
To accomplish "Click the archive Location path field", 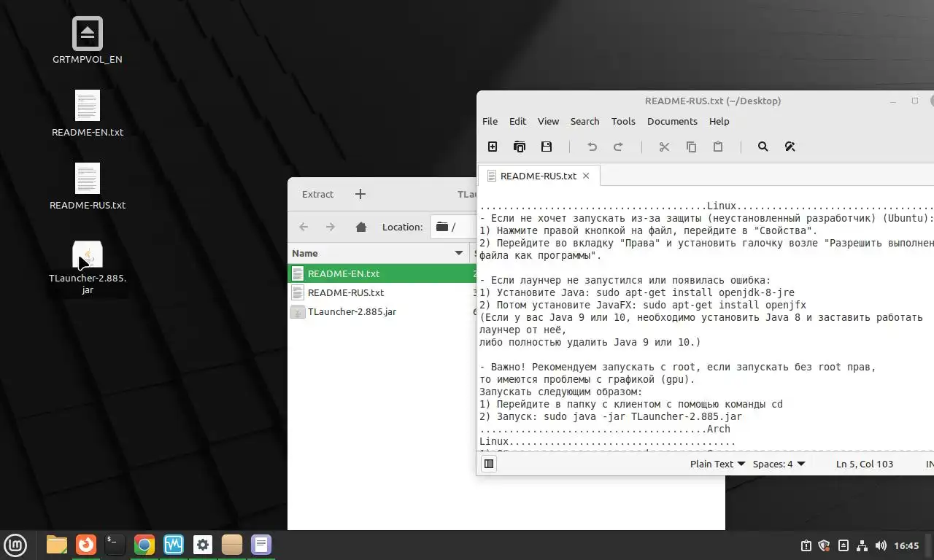I will 452,227.
